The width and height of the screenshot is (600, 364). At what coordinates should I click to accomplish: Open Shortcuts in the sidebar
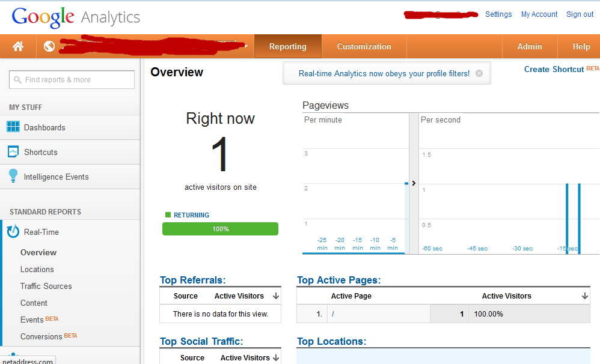pos(70,152)
